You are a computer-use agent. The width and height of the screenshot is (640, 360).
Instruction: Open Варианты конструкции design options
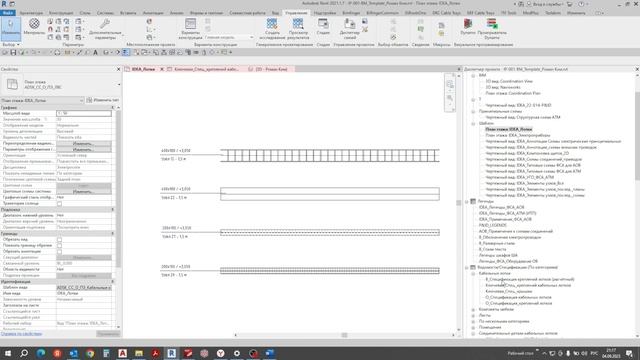click(x=190, y=29)
